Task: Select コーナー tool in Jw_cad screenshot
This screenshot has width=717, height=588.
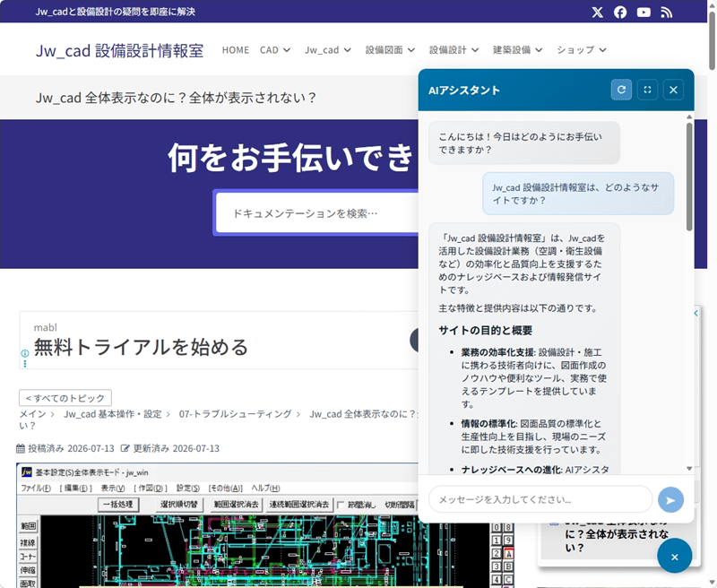Action: [28, 557]
